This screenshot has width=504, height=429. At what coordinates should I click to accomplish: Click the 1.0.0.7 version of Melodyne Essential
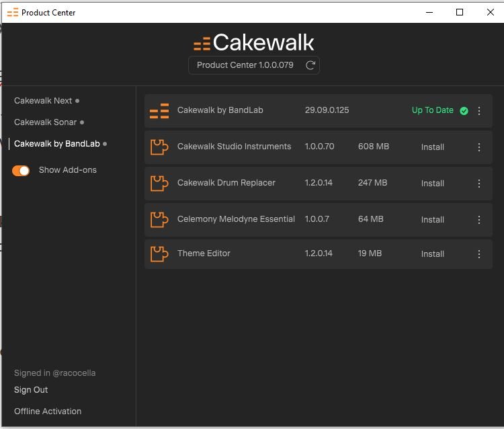[317, 219]
